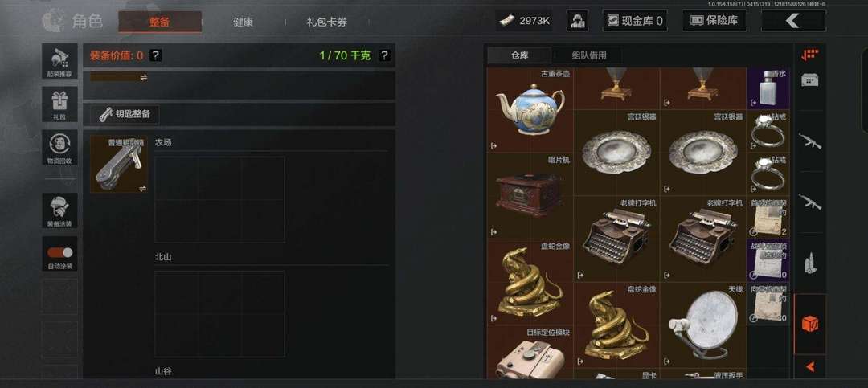868x388 pixels.
Task: Open the 物资回收 recycle icon
Action: (x=59, y=147)
